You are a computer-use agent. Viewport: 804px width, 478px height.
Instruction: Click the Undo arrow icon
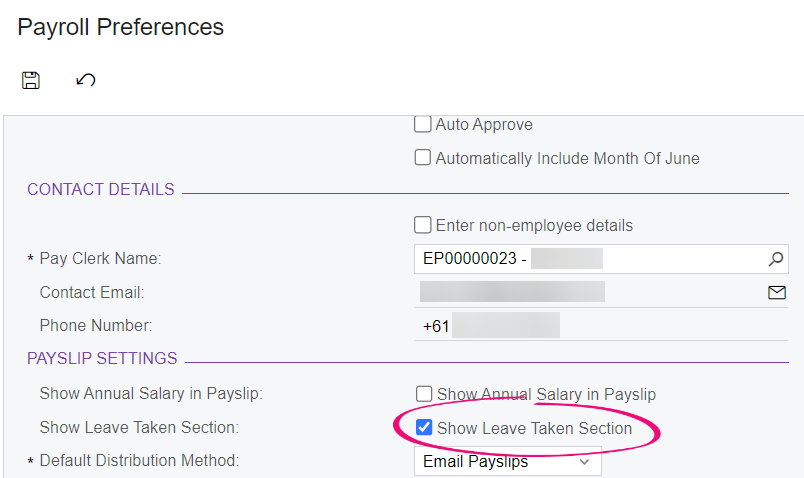click(x=86, y=80)
